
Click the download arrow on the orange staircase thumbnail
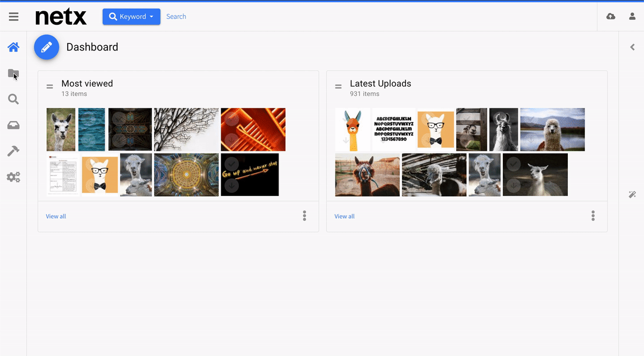[x=231, y=140]
